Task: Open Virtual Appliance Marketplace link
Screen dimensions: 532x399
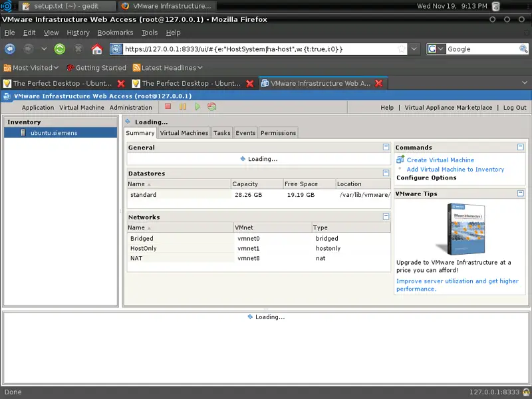Action: pos(448,108)
